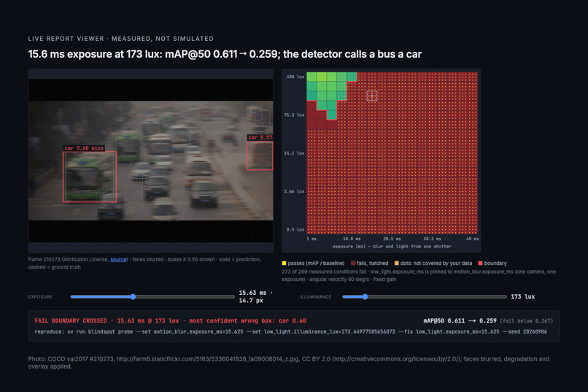Click the reproduce command line text
This screenshot has height=392, width=588.
point(290,332)
